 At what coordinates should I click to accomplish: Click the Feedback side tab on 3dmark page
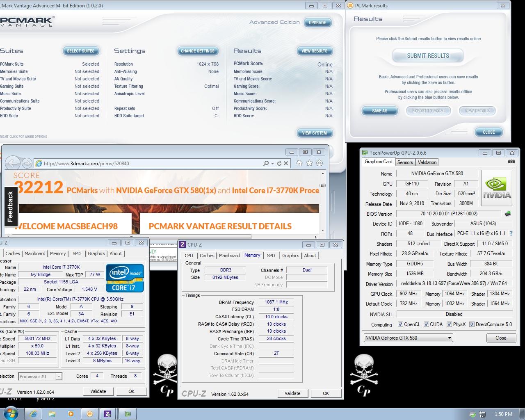click(x=10, y=206)
